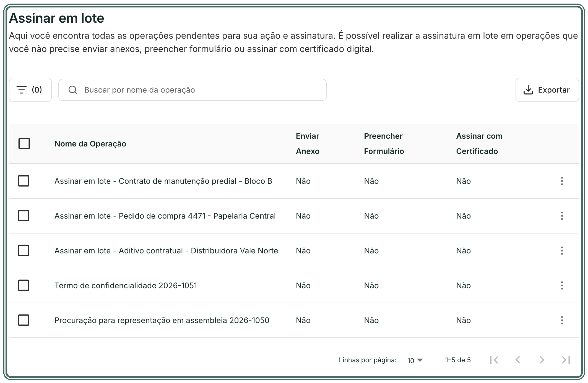Go to the previous page arrow
588x383 pixels.
[518, 360]
